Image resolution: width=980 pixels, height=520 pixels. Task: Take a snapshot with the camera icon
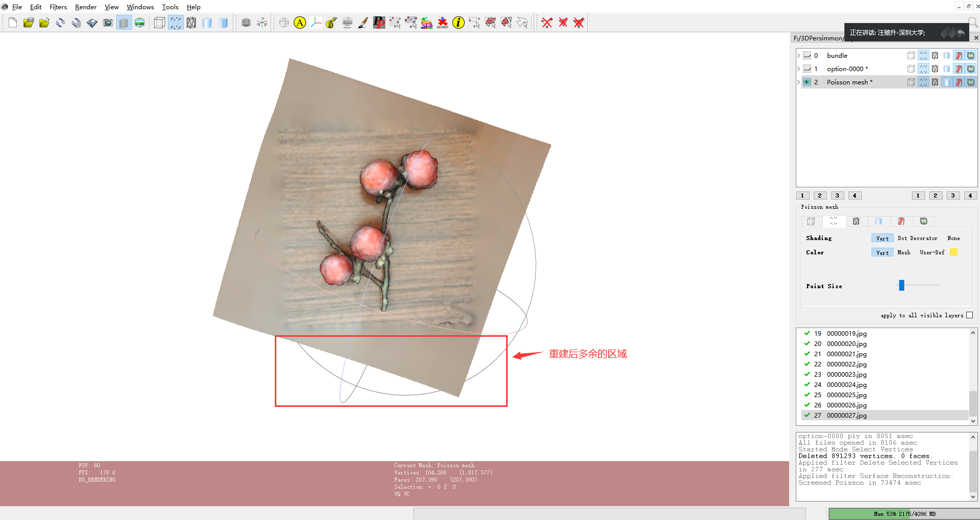point(108,23)
